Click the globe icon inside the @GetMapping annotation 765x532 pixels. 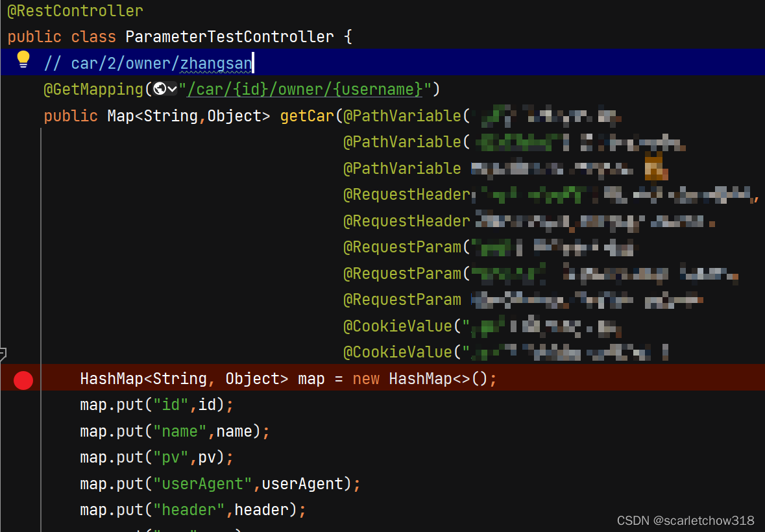point(158,89)
